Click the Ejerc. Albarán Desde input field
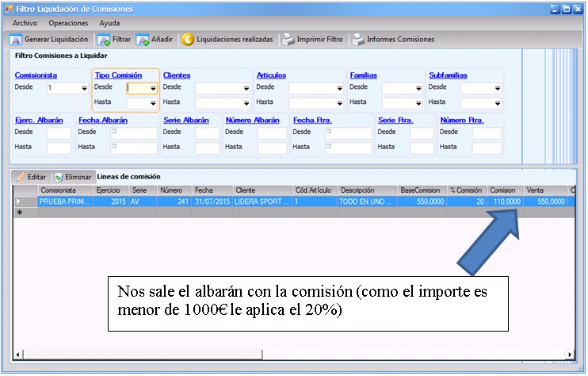588x376 pixels. coord(59,133)
